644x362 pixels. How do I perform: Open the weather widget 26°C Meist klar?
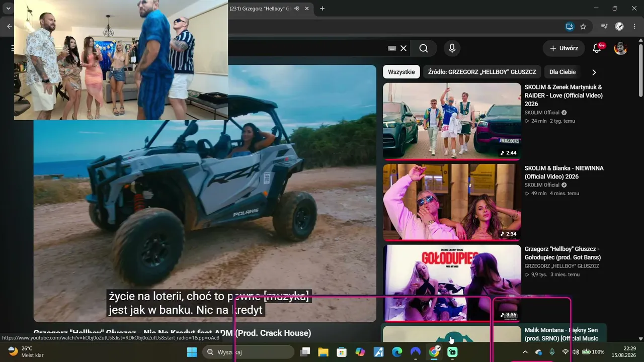[x=26, y=352]
